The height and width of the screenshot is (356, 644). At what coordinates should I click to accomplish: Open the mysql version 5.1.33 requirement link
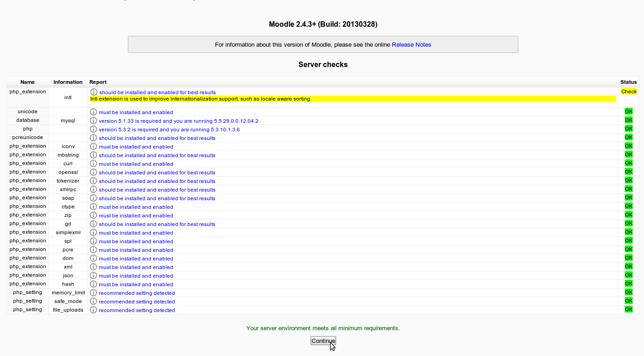pyautogui.click(x=179, y=121)
